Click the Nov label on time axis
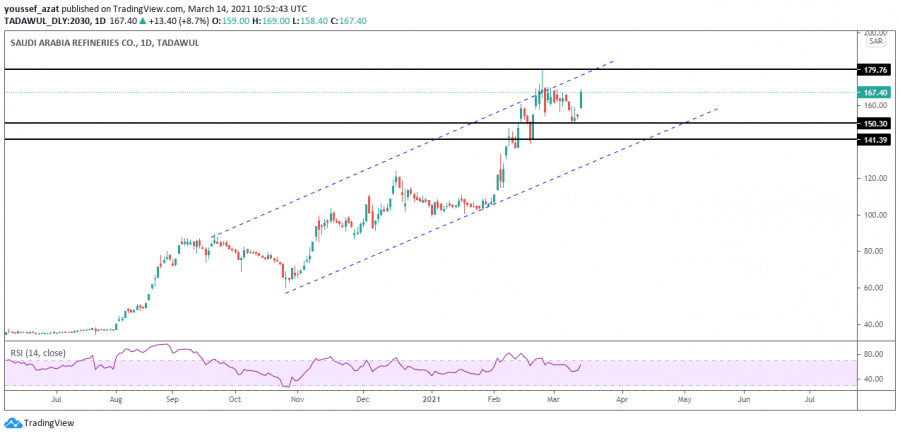The width and height of the screenshot is (900, 436). (297, 399)
